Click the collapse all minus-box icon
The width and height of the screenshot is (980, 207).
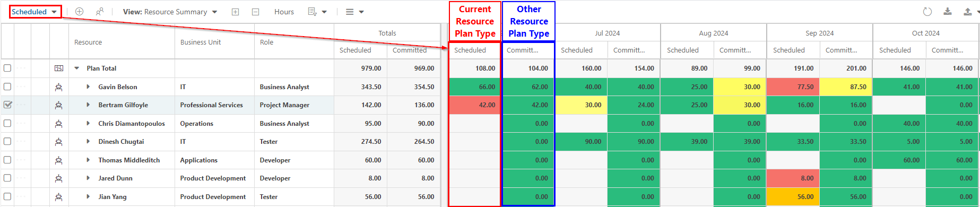point(255,12)
